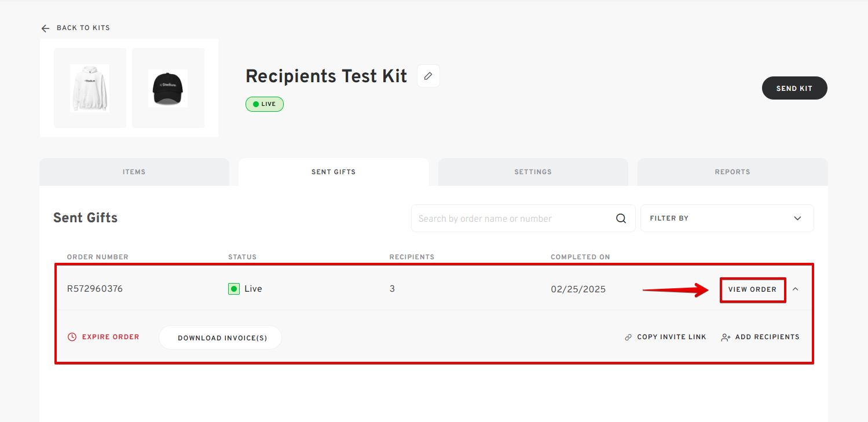Switch to the Items tab

click(134, 172)
